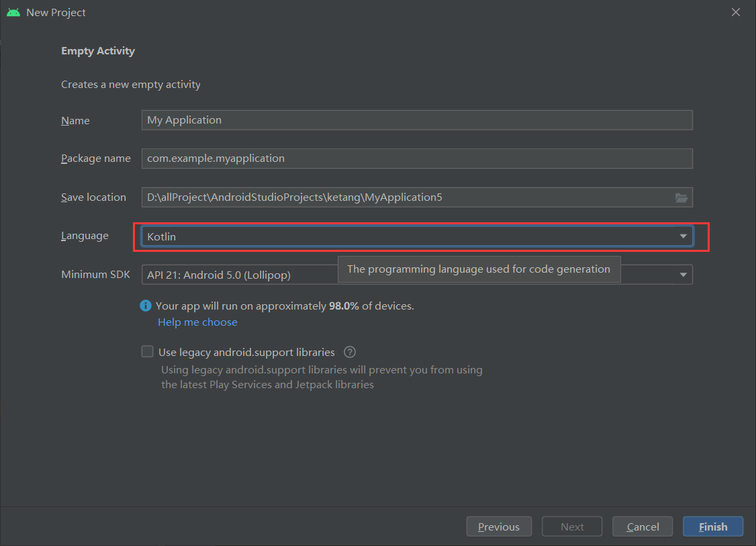Browse for save location with the folder icon
This screenshot has width=756, height=546.
(x=681, y=197)
